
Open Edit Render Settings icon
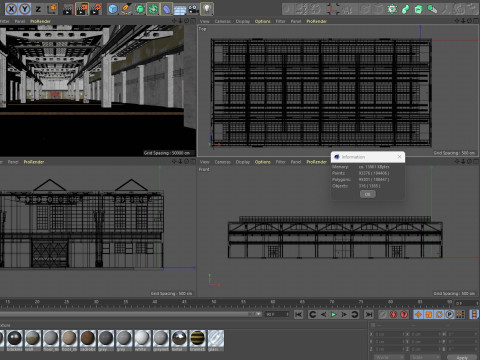click(96, 9)
